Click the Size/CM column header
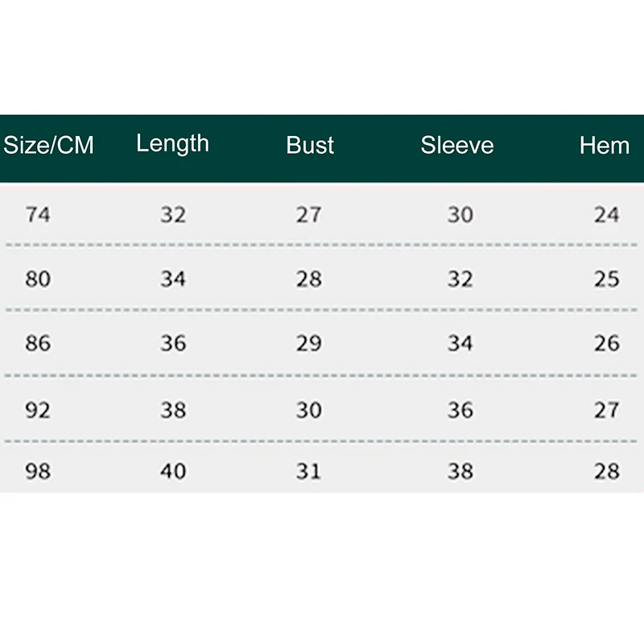 click(x=49, y=146)
